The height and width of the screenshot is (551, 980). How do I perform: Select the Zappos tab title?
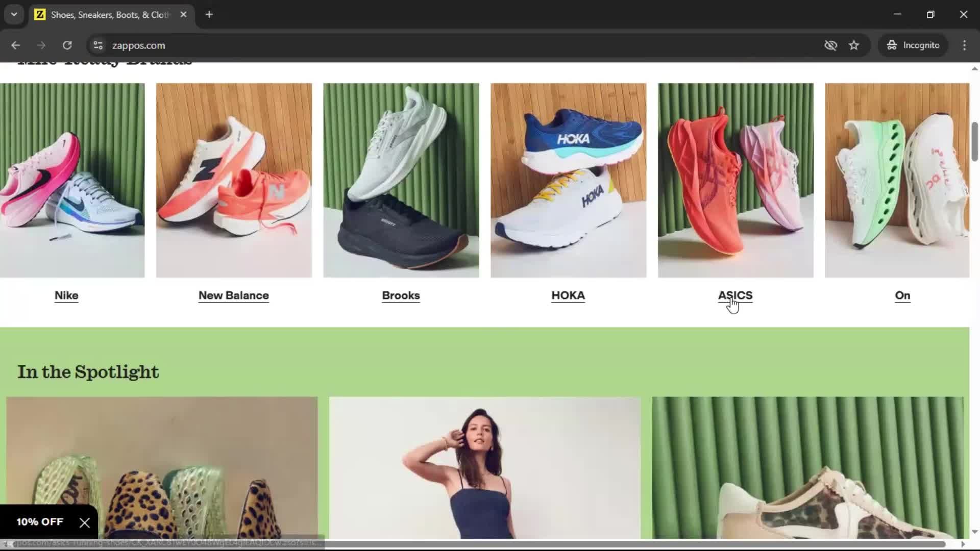[x=110, y=15]
